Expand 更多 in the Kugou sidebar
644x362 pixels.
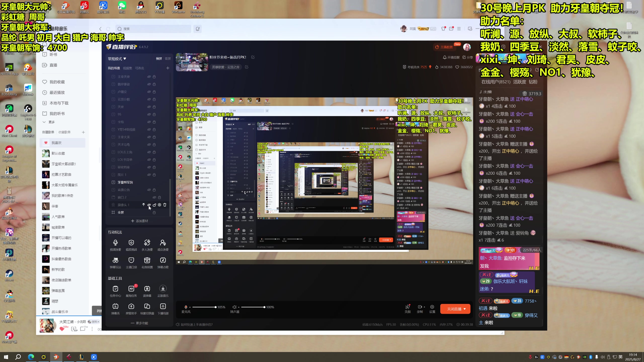pos(49,122)
